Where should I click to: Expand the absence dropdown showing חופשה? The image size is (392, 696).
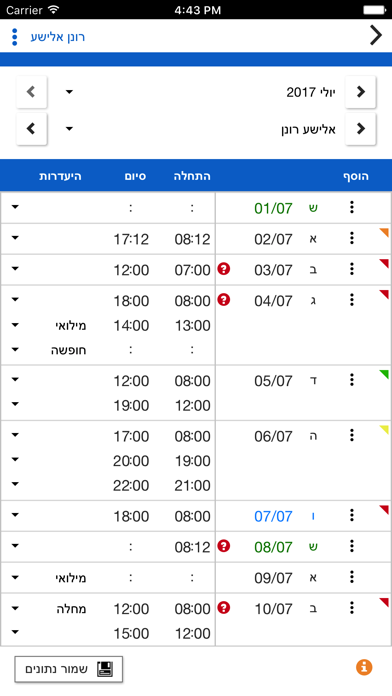[x=15, y=350]
